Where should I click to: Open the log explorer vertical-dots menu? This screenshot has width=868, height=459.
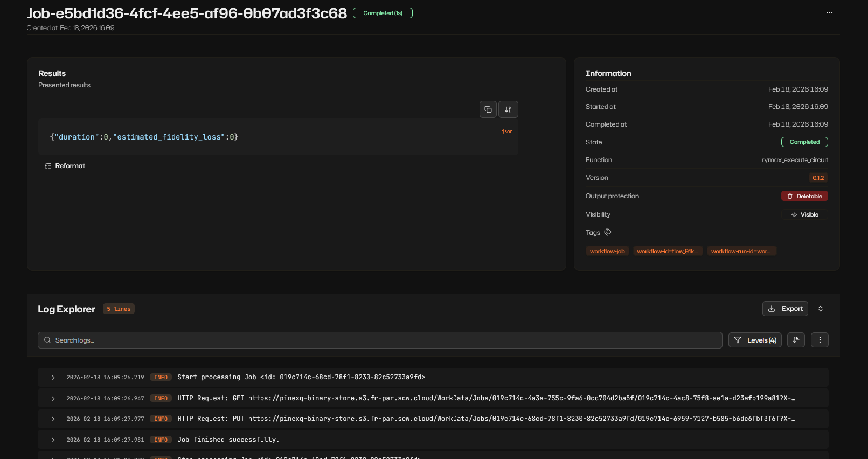(x=820, y=340)
